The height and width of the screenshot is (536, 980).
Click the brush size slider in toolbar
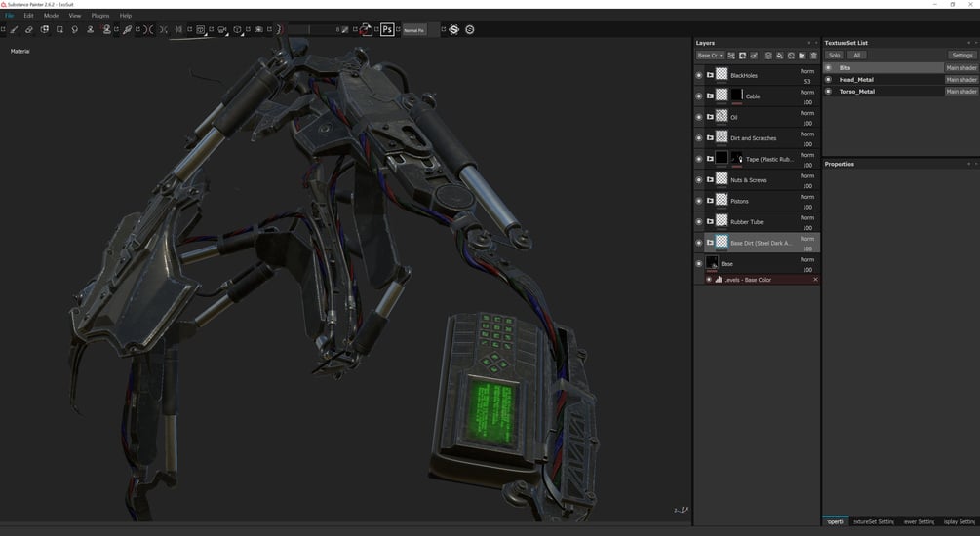pyautogui.click(x=310, y=30)
